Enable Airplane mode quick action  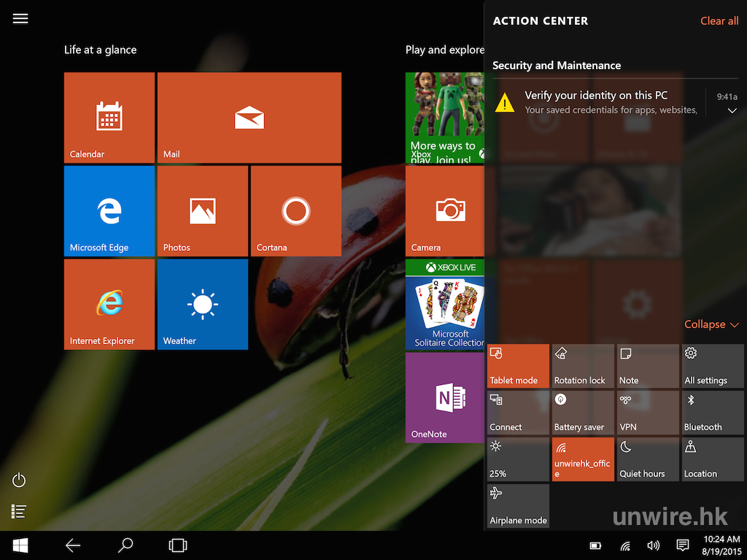click(518, 506)
